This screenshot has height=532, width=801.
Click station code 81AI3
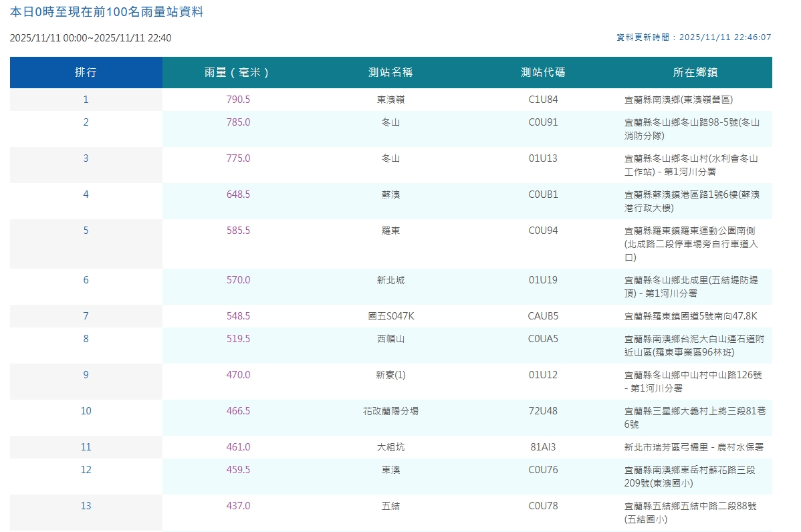click(543, 447)
